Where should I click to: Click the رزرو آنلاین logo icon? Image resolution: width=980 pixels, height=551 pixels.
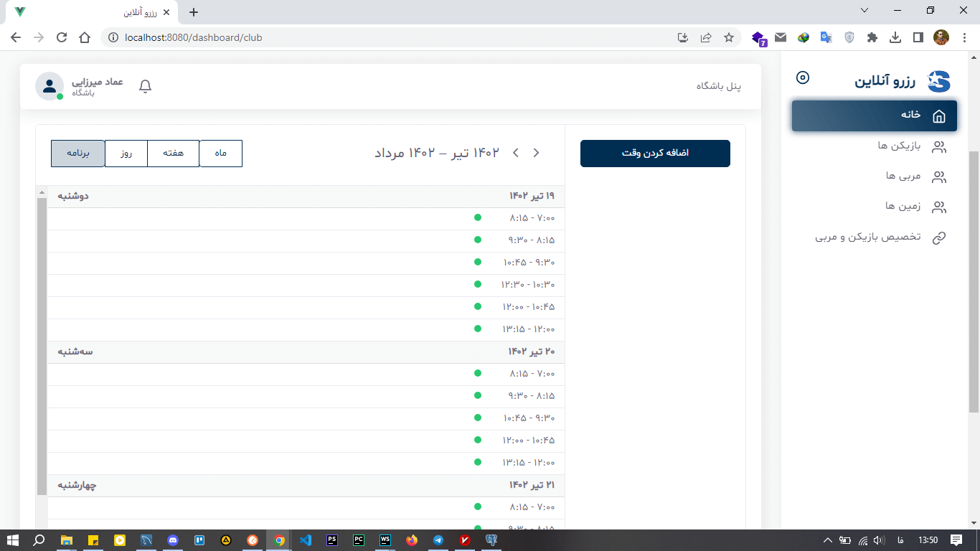938,81
